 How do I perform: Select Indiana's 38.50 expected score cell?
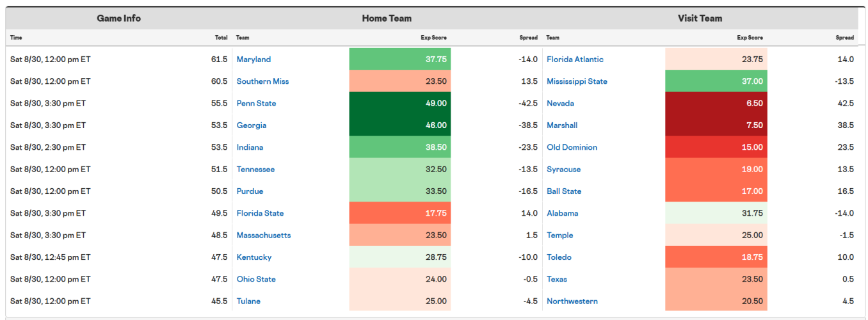400,147
